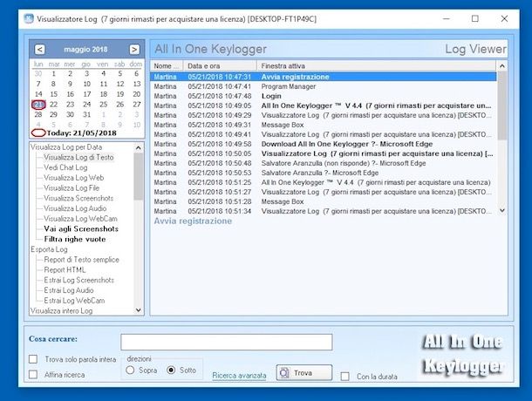Screen dimensions: 532x401
Task: Select row Salvatore Aranzulla (non risponde)
Action: [324, 163]
